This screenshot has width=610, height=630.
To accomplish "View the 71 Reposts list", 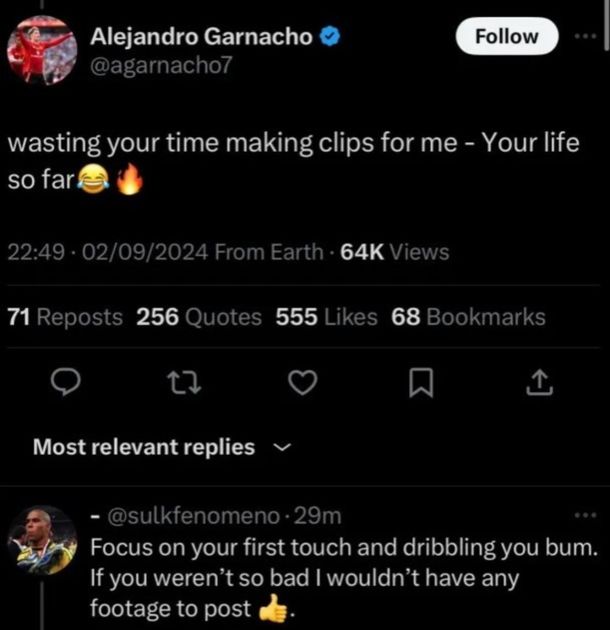I will pos(65,317).
